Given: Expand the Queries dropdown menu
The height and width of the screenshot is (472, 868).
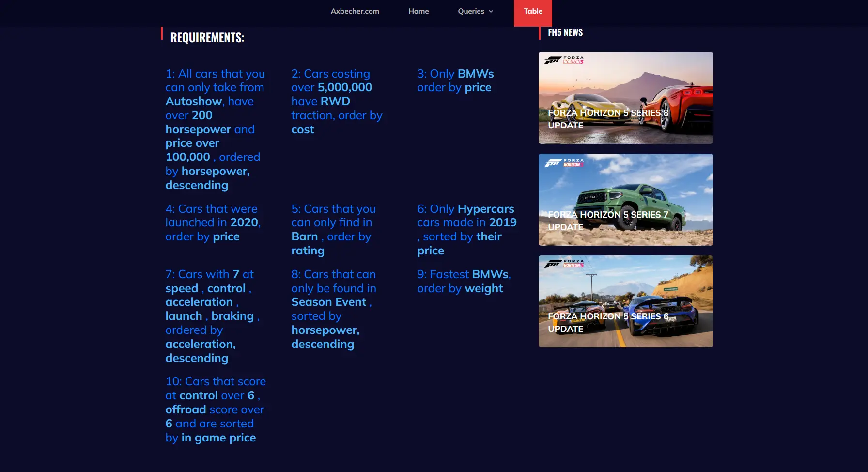Looking at the screenshot, I should 471,11.
